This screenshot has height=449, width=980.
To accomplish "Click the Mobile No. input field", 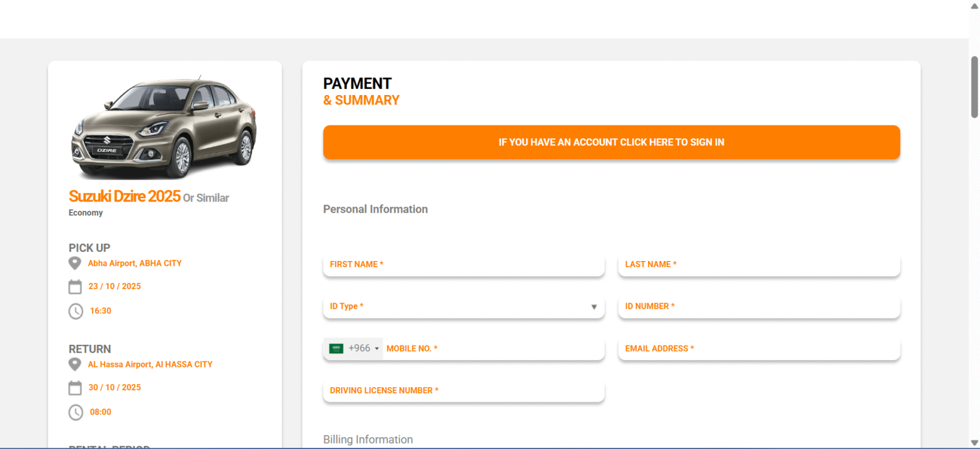I will [x=493, y=349].
